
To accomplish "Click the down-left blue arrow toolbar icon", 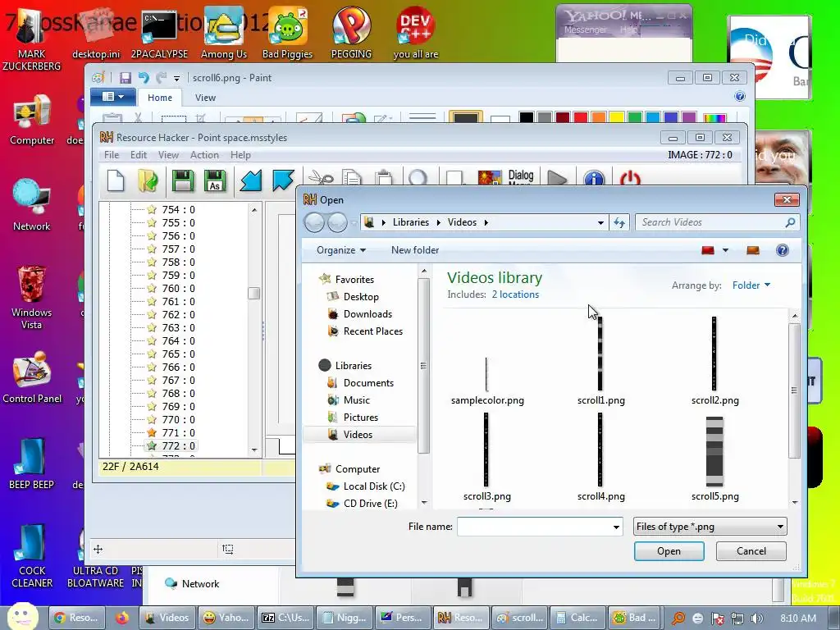I will pyautogui.click(x=251, y=181).
